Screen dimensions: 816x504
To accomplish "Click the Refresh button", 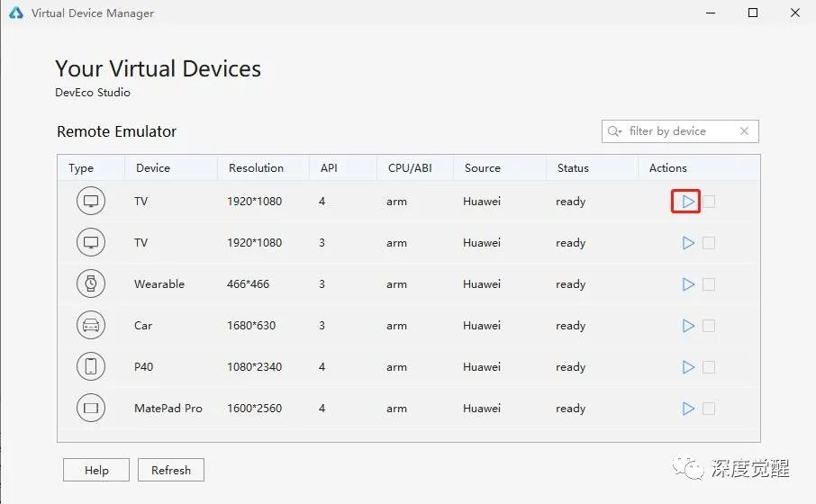I will [171, 470].
